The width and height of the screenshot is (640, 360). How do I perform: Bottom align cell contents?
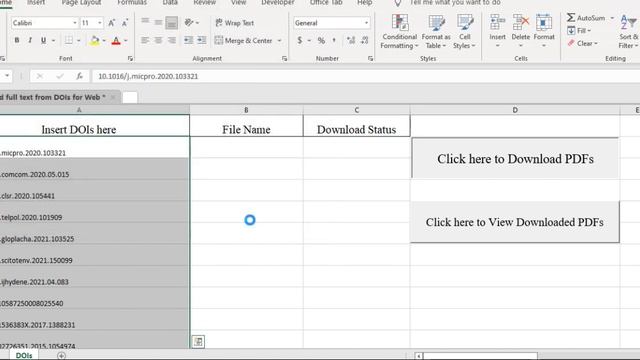[171, 23]
